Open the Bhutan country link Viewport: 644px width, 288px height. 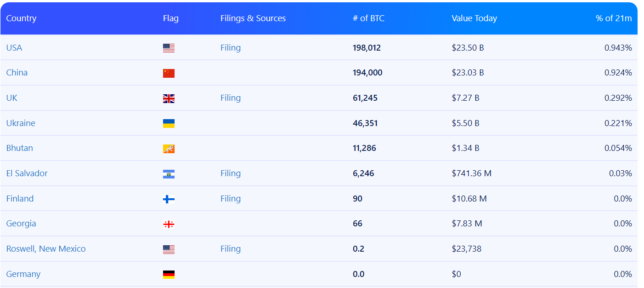20,148
